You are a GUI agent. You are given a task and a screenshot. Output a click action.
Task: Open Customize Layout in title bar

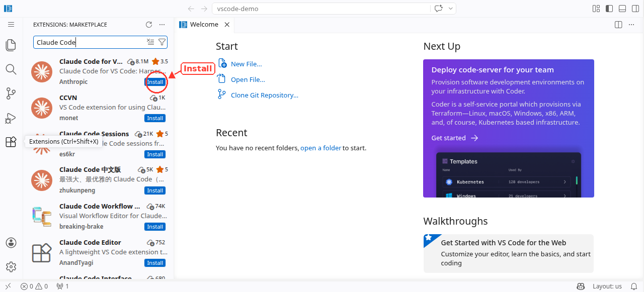(x=596, y=9)
